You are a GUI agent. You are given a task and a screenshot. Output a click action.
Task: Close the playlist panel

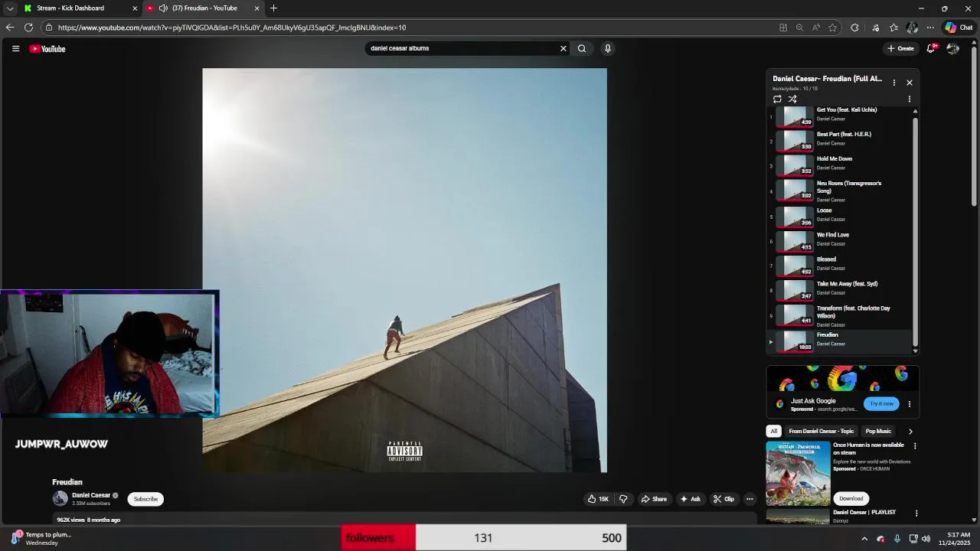click(910, 83)
